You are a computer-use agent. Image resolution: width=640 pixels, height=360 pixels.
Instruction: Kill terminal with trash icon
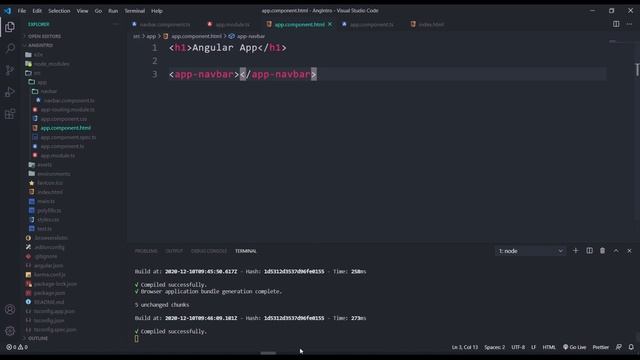tap(602, 251)
